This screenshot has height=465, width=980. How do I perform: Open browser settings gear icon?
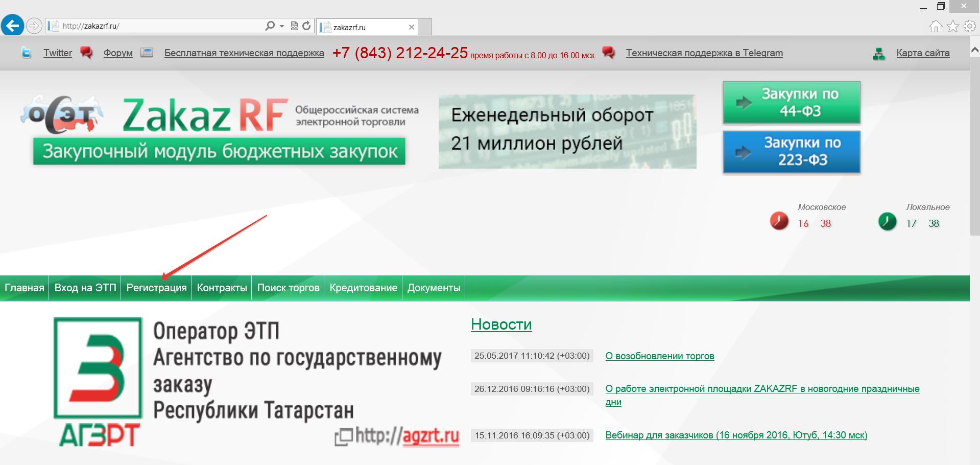[x=970, y=27]
